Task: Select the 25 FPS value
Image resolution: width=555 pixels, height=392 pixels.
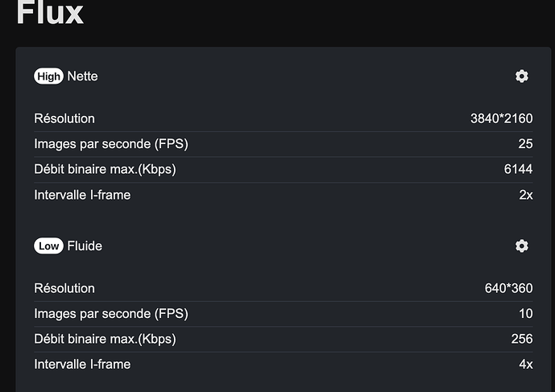Action: click(525, 144)
